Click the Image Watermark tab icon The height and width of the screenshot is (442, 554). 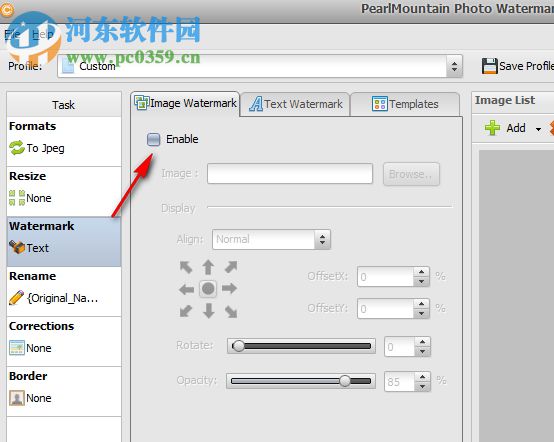pos(141,103)
